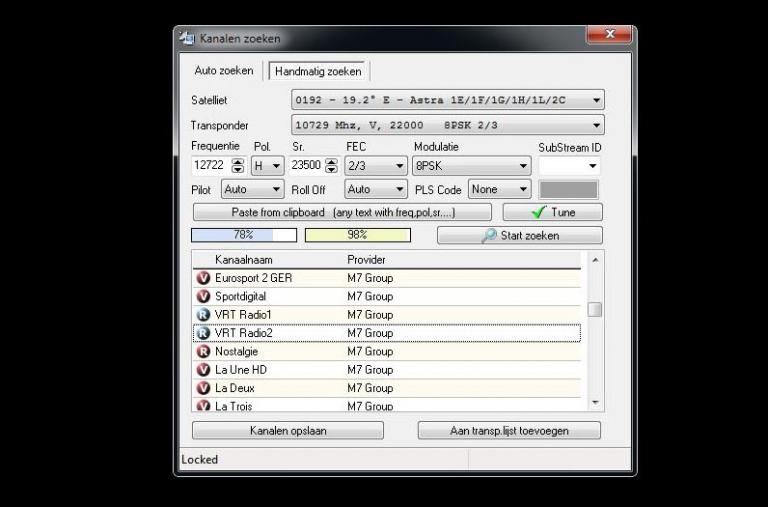
Task: Click the radio icon next to VRT Radio2
Action: (204, 333)
